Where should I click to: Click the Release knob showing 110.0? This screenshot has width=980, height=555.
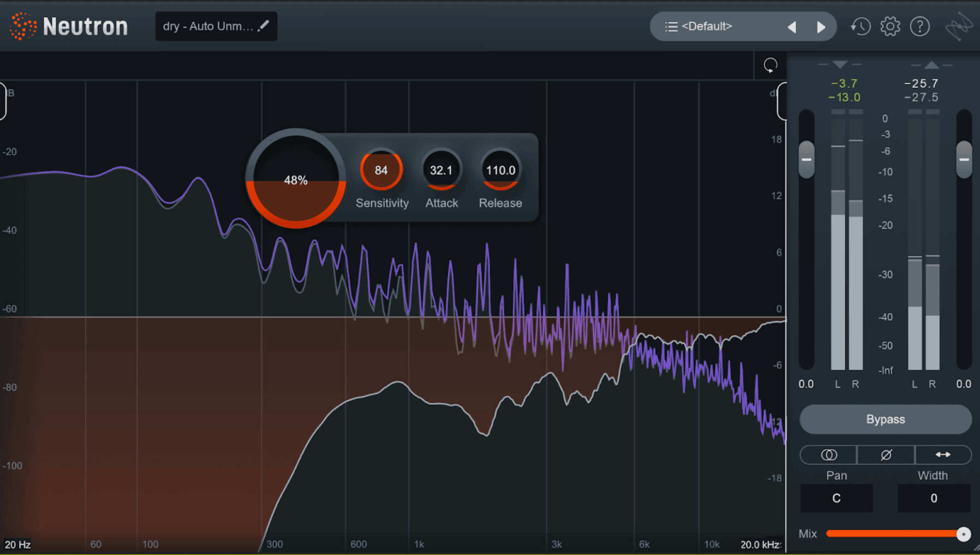point(500,170)
